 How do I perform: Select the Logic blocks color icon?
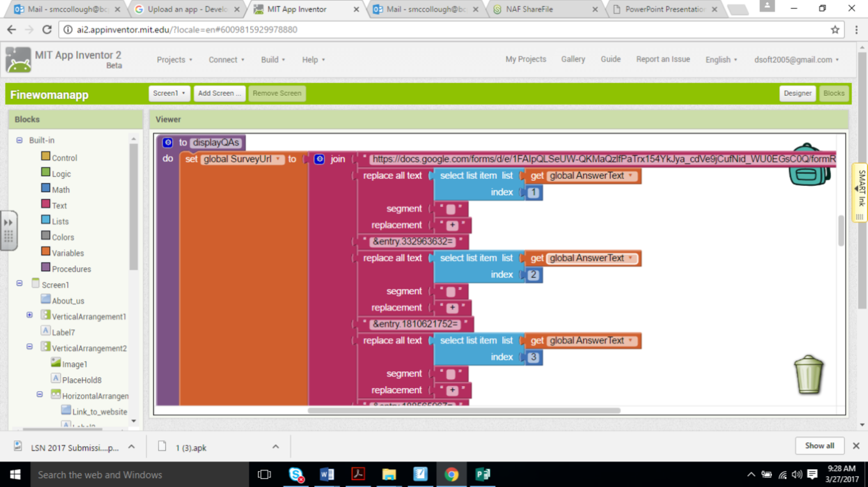45,172
